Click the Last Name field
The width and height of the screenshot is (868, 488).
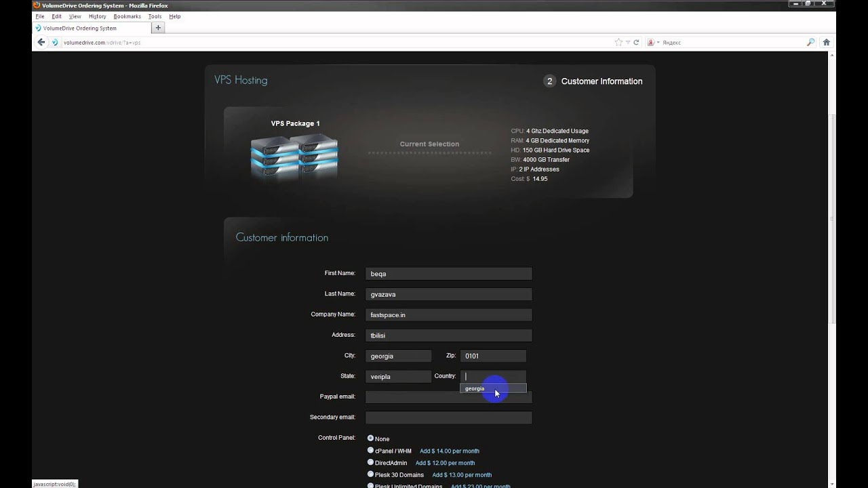[448, 294]
